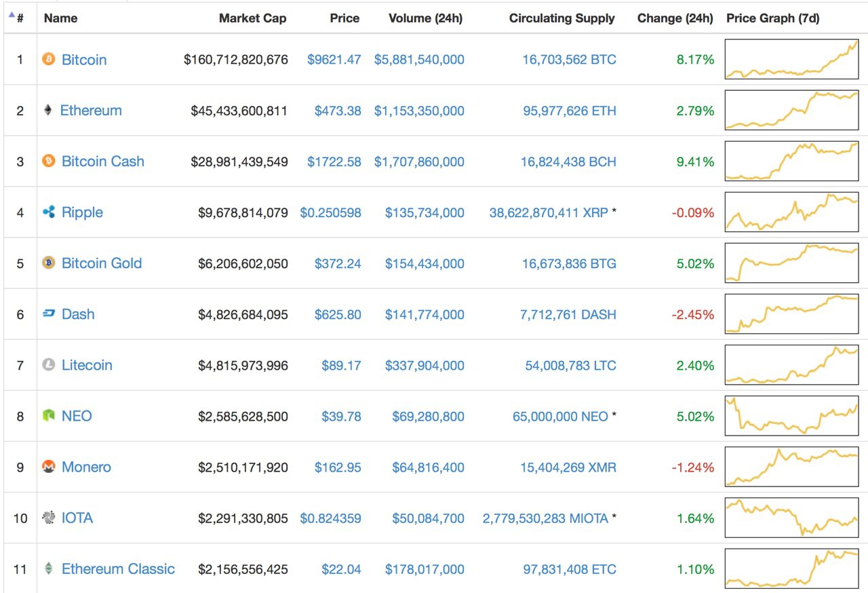The image size is (868, 593).
Task: Click the Ripple logo icon
Action: tap(48, 212)
